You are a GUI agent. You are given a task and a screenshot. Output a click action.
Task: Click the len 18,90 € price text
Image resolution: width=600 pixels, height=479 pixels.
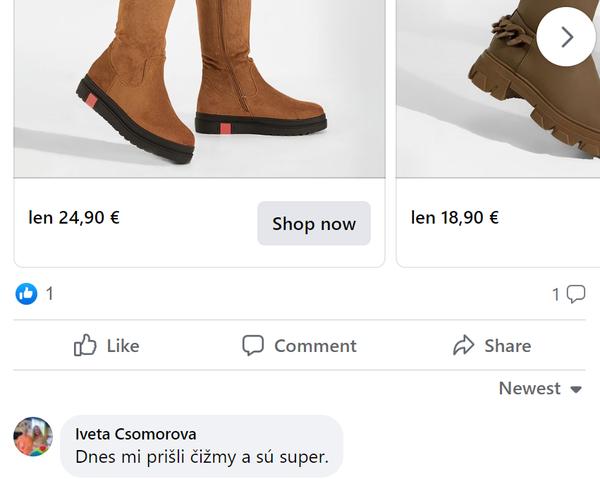(455, 217)
